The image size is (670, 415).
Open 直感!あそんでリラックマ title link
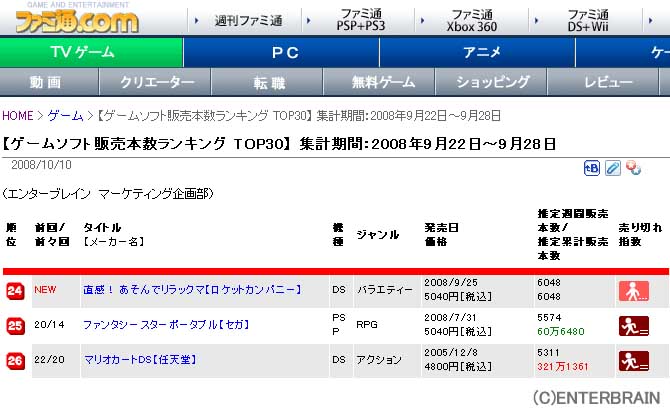[192, 290]
